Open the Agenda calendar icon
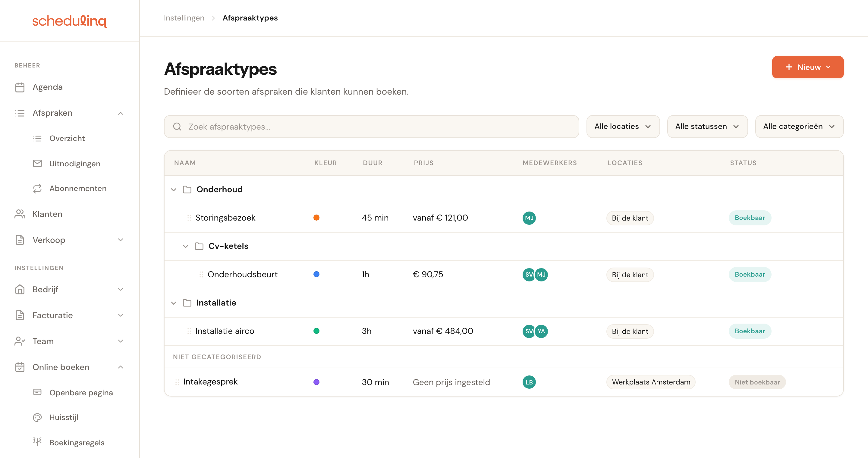This screenshot has height=458, width=868. click(20, 87)
